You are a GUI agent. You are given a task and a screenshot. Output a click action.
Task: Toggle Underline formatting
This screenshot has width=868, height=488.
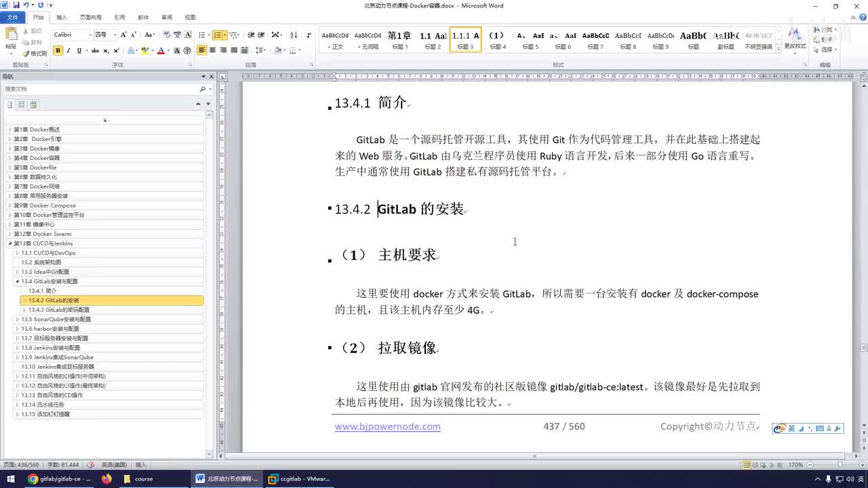tap(79, 51)
